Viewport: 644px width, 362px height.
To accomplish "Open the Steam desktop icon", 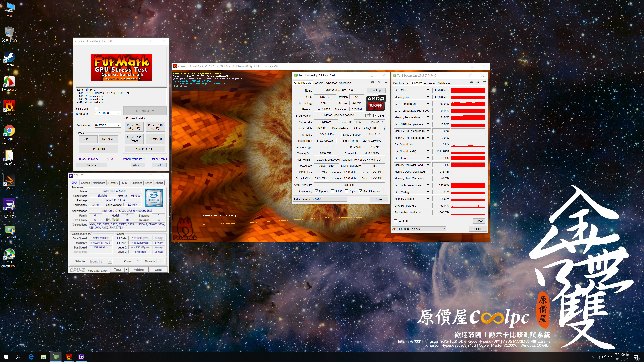I will click(x=9, y=59).
